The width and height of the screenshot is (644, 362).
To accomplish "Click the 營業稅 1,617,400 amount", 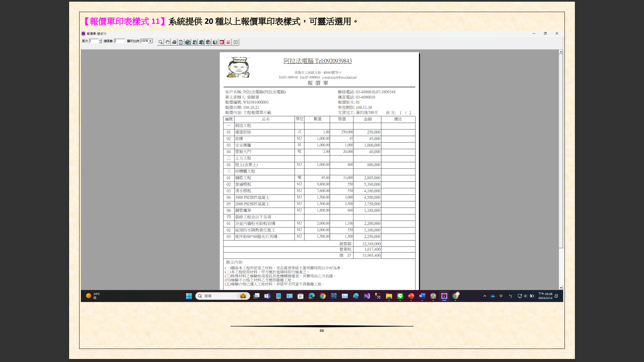I will (372, 249).
